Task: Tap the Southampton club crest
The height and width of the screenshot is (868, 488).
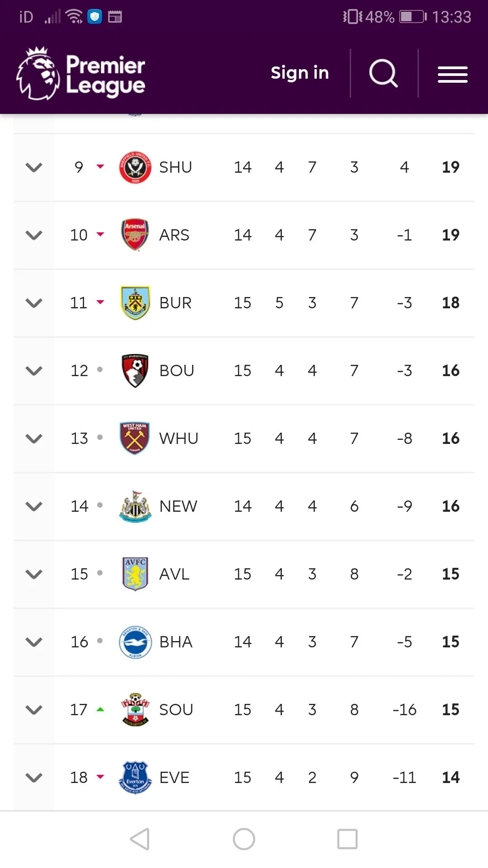Action: pyautogui.click(x=135, y=710)
